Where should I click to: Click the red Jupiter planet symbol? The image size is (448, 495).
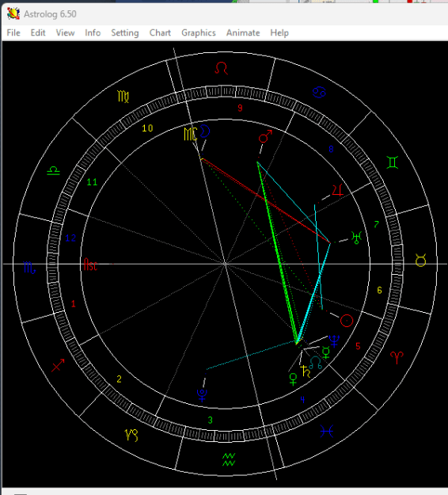(337, 190)
